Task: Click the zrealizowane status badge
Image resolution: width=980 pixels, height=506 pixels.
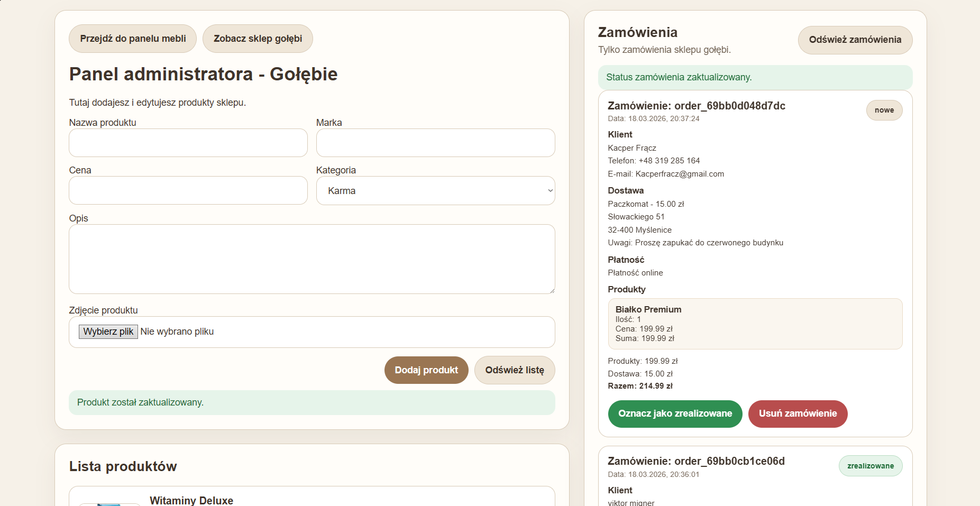Action: click(870, 465)
